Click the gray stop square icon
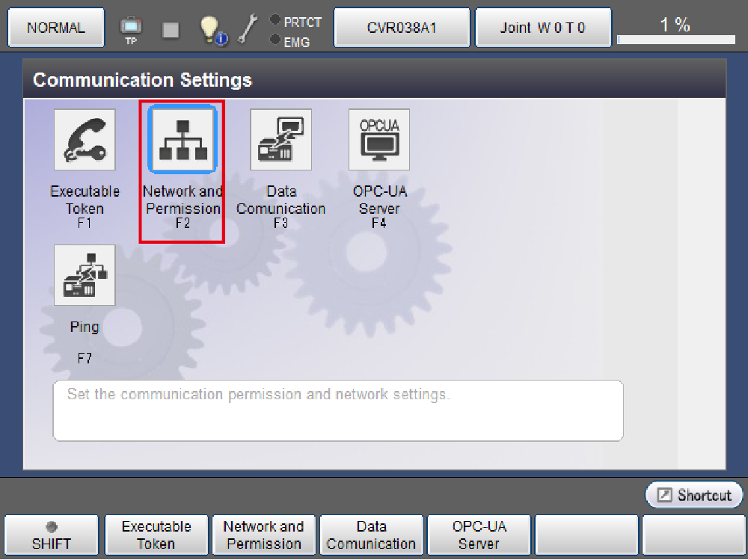The width and height of the screenshot is (748, 560). 171,30
